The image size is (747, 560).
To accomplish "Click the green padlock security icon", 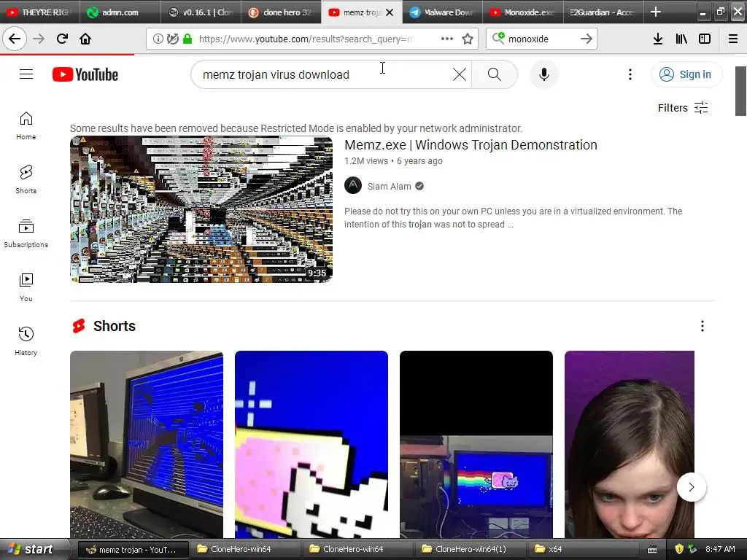I will 187,39.
